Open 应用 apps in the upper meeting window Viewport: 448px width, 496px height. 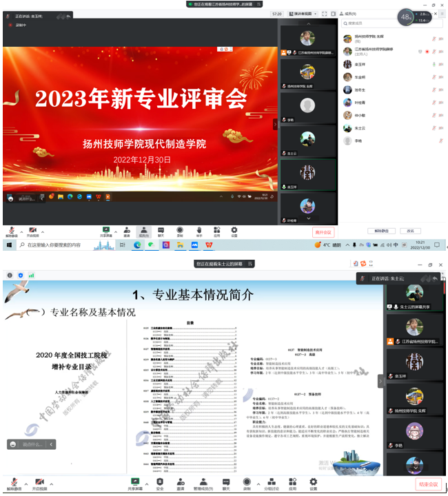coord(216,232)
